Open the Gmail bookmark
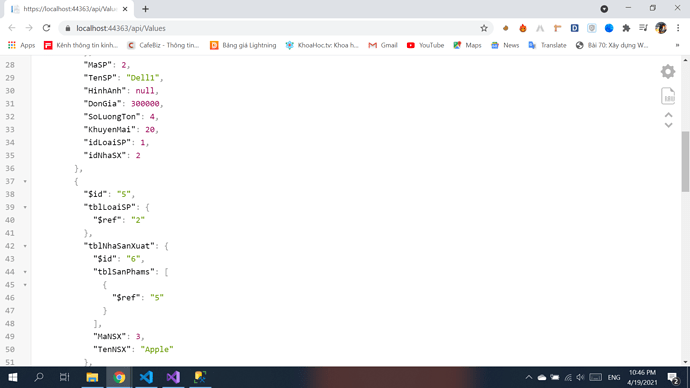This screenshot has height=388, width=690. click(383, 45)
